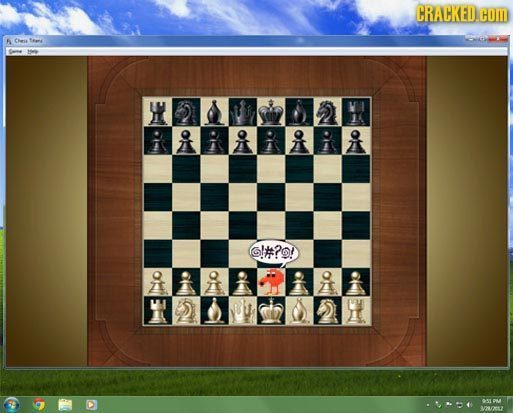This screenshot has width=513, height=413.
Task: Open Windows Media Player from the taskbar
Action: [91, 405]
